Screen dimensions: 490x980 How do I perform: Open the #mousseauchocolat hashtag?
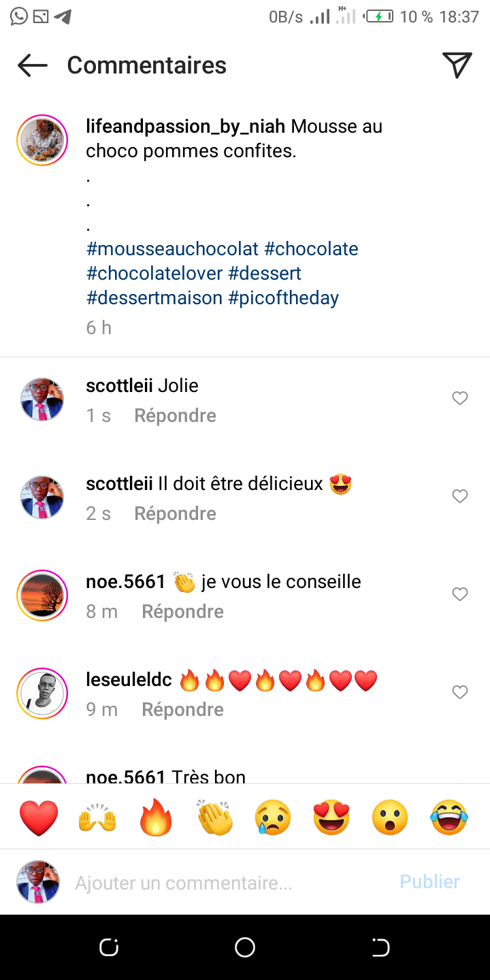tap(173, 249)
